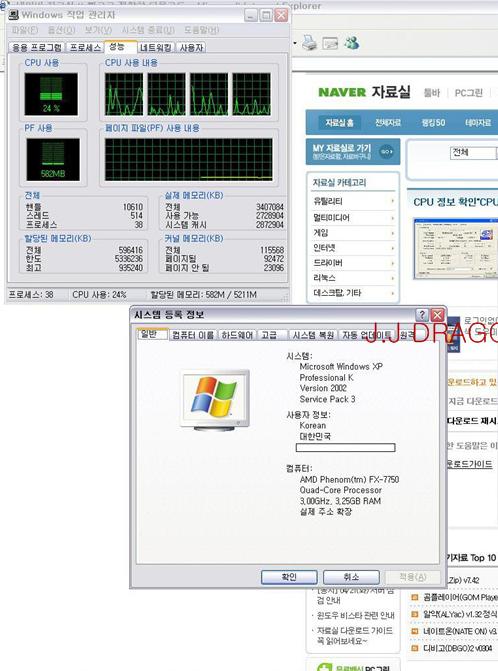Switch to the 네트워킹 tab
The height and width of the screenshot is (671, 498).
tap(156, 48)
